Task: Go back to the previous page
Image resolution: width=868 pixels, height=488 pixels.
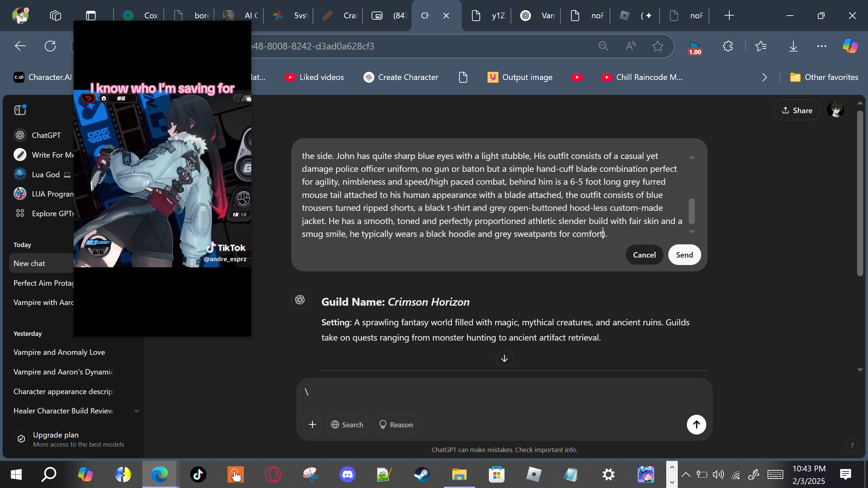Action: [20, 46]
